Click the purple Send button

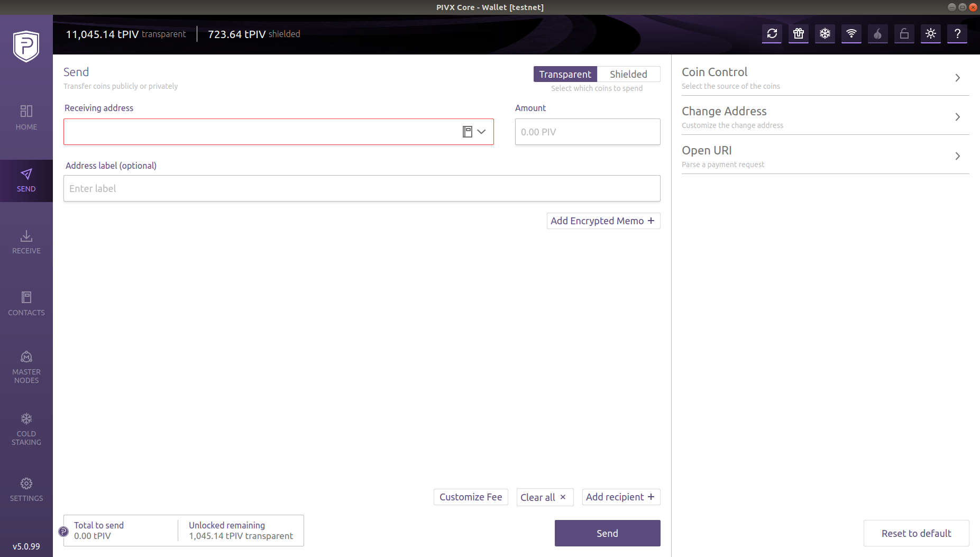point(607,533)
